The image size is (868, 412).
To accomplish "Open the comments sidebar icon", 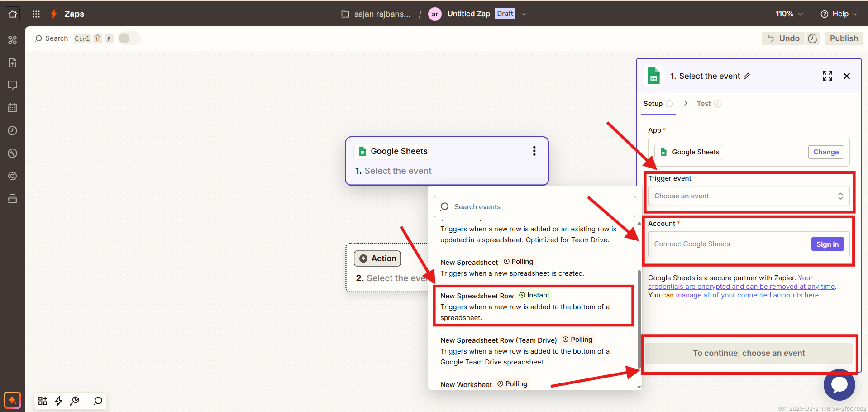I will (13, 85).
